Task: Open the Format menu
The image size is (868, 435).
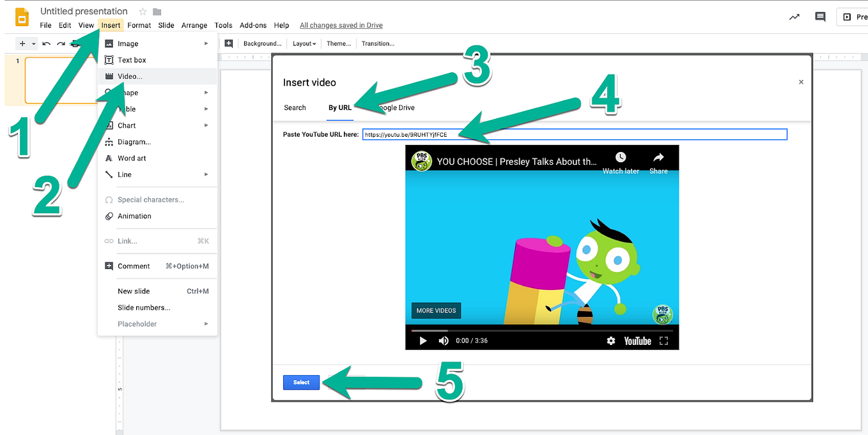Action: pyautogui.click(x=139, y=25)
